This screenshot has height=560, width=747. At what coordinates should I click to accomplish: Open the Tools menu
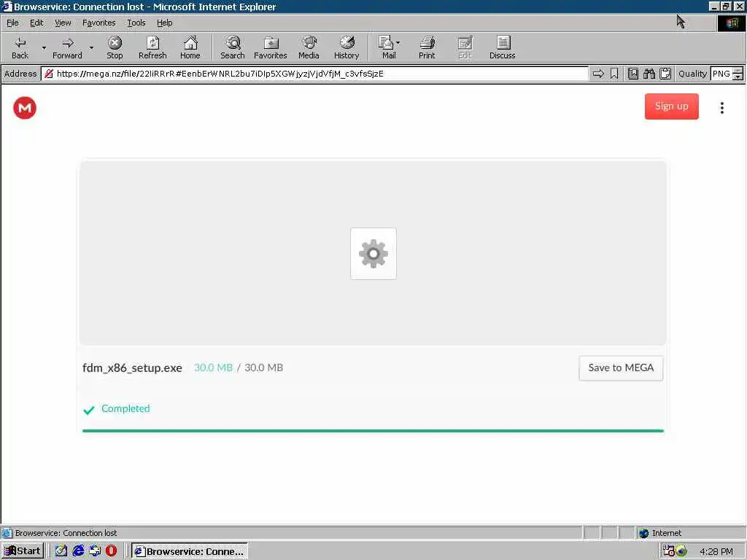tap(136, 23)
